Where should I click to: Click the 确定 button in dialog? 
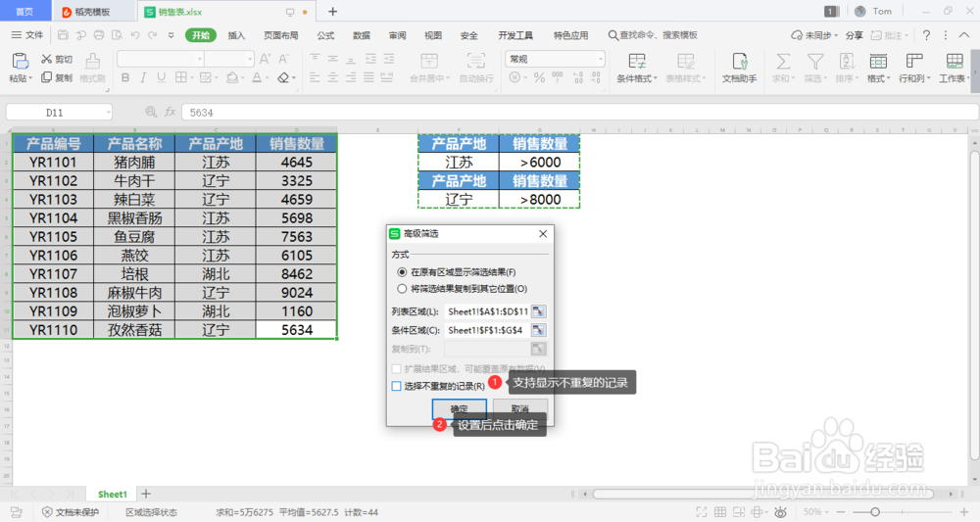pyautogui.click(x=459, y=409)
